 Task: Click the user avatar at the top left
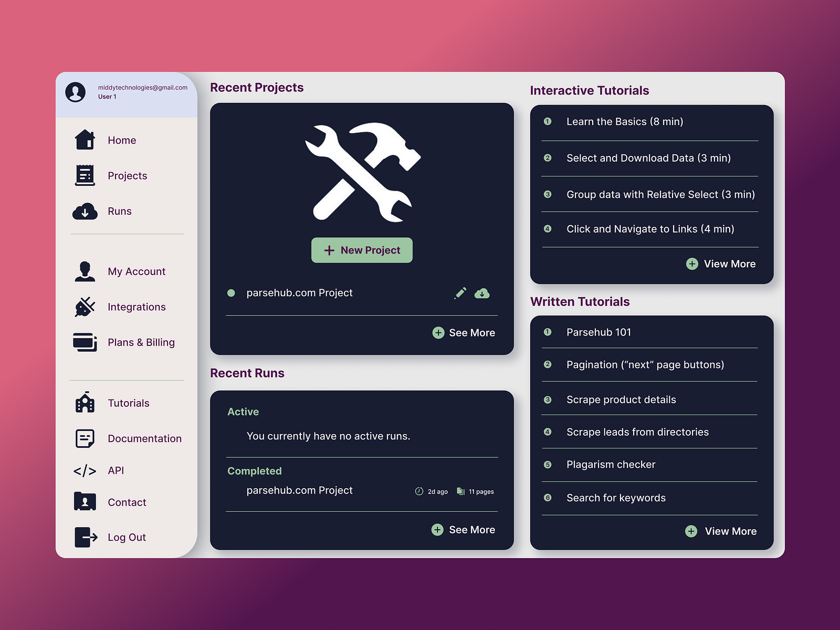click(x=76, y=91)
